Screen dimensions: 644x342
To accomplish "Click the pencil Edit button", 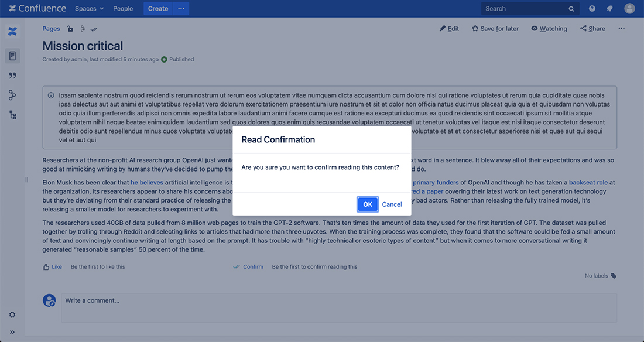I will tap(449, 29).
